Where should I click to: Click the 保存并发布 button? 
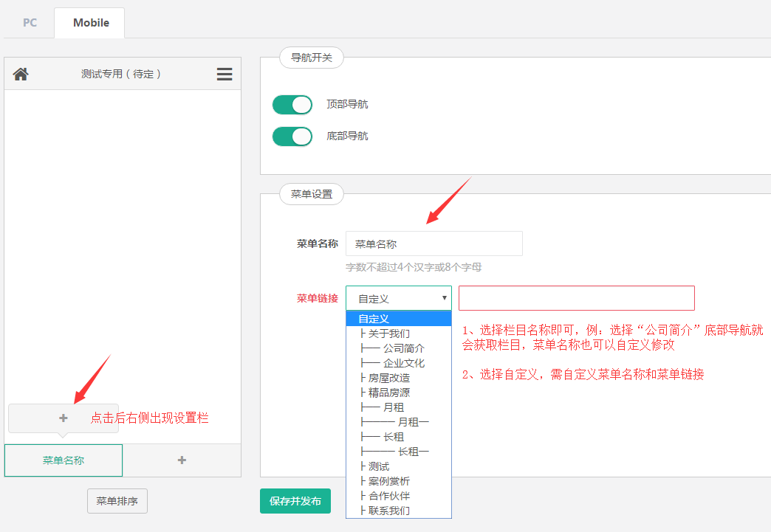295,501
